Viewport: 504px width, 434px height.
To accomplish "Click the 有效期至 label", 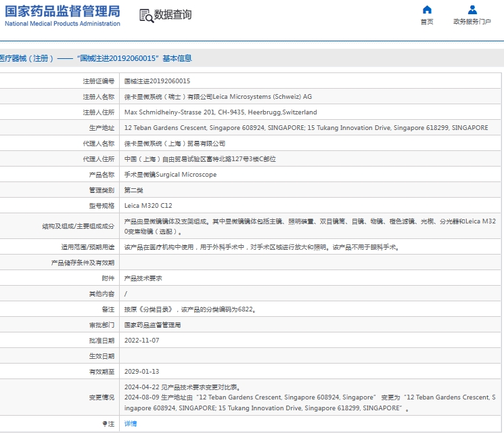I will click(102, 372).
